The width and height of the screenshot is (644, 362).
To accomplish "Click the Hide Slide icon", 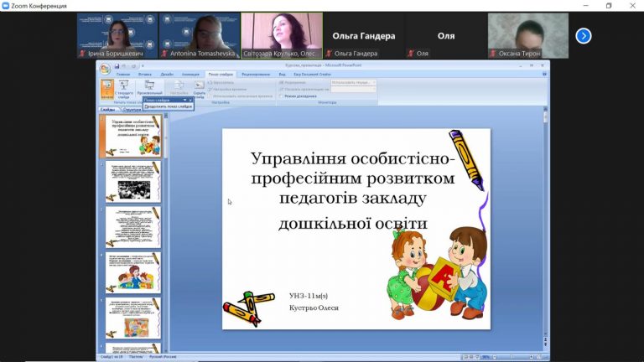I will pyautogui.click(x=200, y=89).
